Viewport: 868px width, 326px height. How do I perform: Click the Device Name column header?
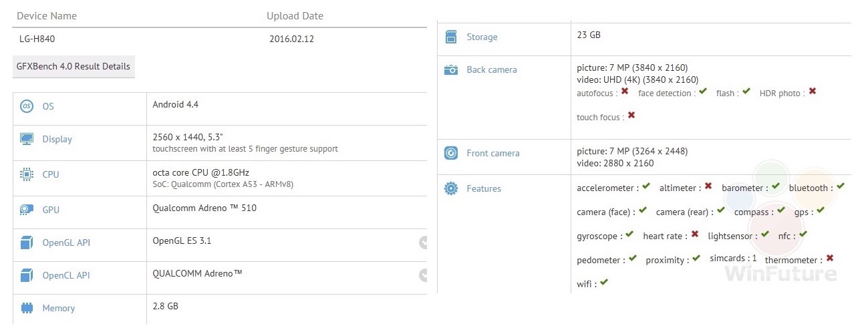coord(47,16)
